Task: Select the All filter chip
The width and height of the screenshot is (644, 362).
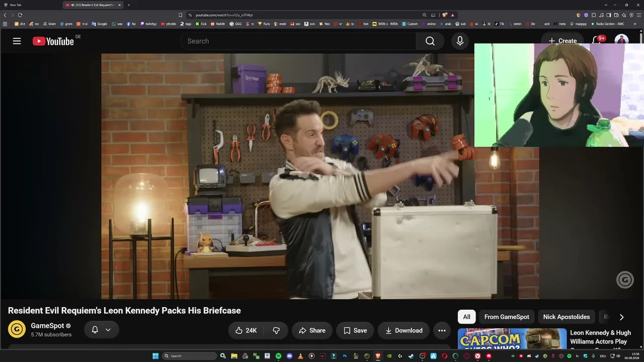Action: (x=466, y=317)
